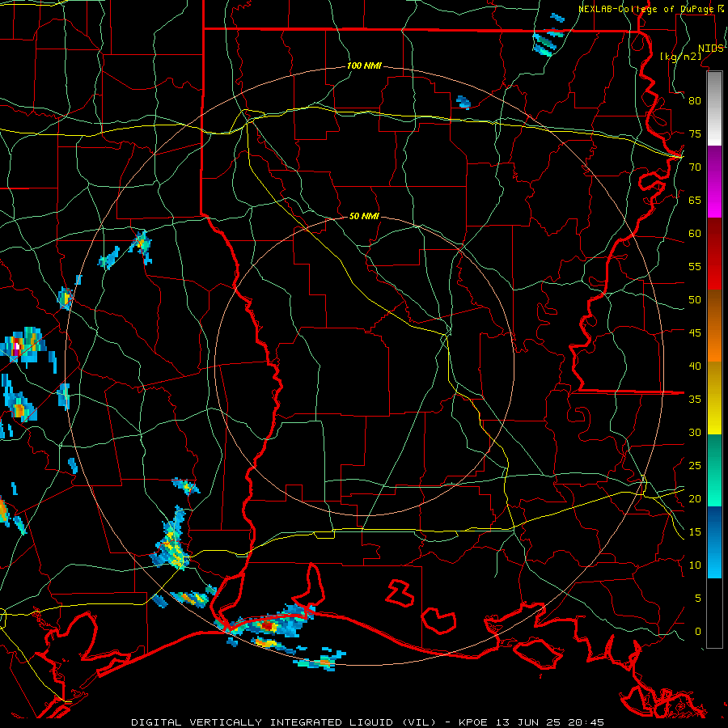Click the magenta segment of the color scale
This screenshot has width=728, height=728.
tap(714, 182)
